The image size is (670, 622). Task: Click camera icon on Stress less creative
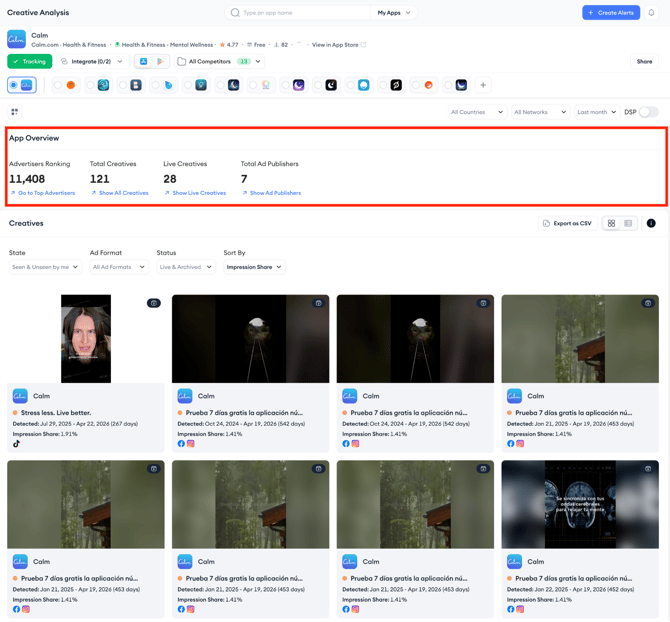click(154, 303)
